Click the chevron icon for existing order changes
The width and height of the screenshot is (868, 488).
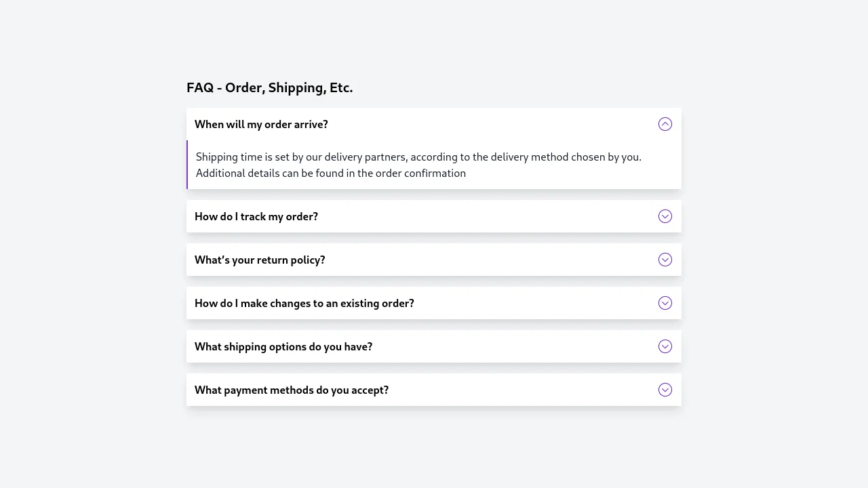(x=665, y=303)
